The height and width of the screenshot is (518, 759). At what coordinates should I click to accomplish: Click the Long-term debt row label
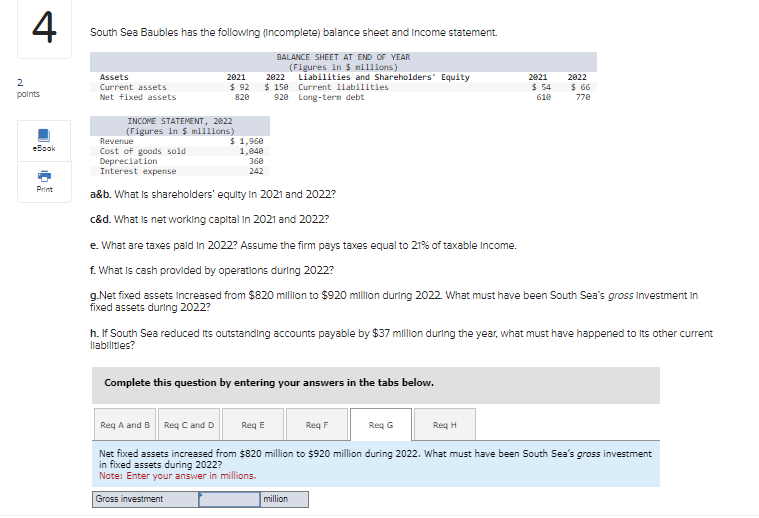coord(331,97)
